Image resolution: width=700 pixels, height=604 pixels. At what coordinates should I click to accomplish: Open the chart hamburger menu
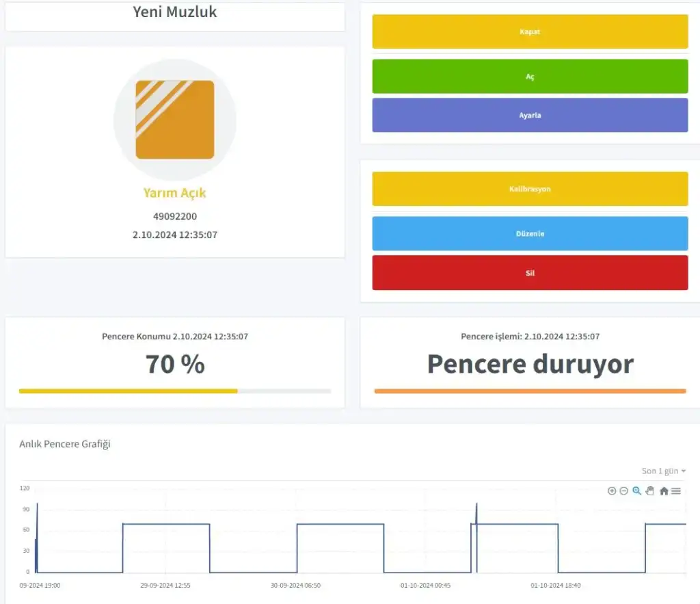pos(676,491)
